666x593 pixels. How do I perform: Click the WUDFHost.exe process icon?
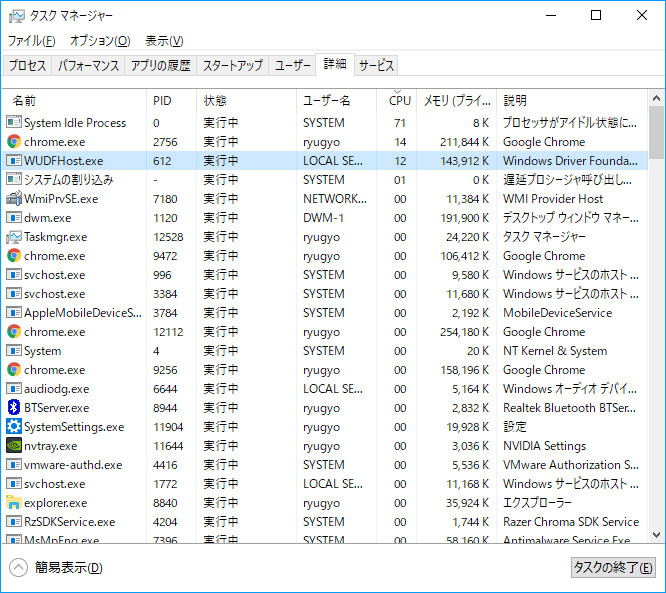14,161
